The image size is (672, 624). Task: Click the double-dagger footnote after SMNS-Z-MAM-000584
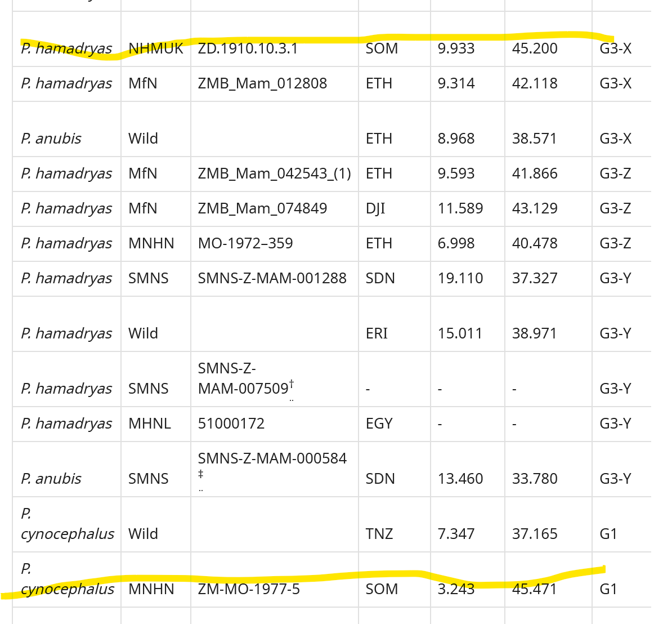tap(201, 474)
